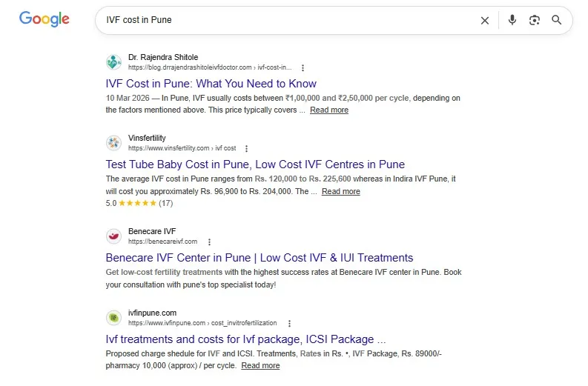Click the Google logo

(x=44, y=19)
